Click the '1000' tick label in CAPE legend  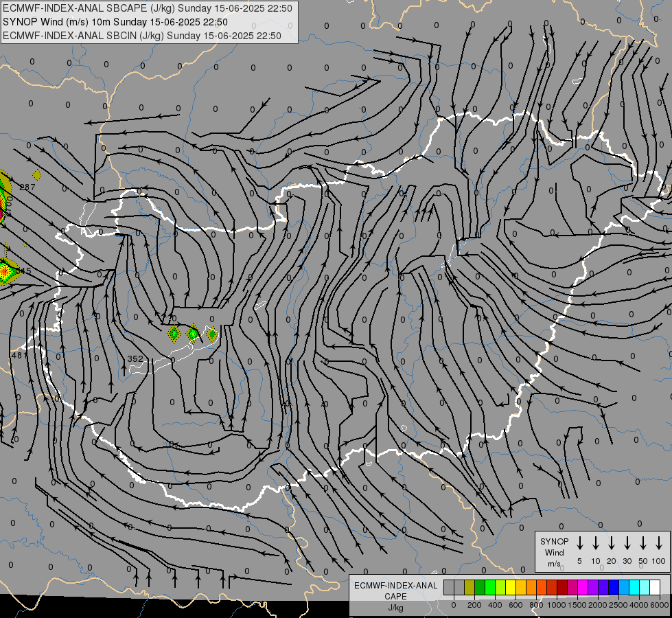pyautogui.click(x=556, y=605)
